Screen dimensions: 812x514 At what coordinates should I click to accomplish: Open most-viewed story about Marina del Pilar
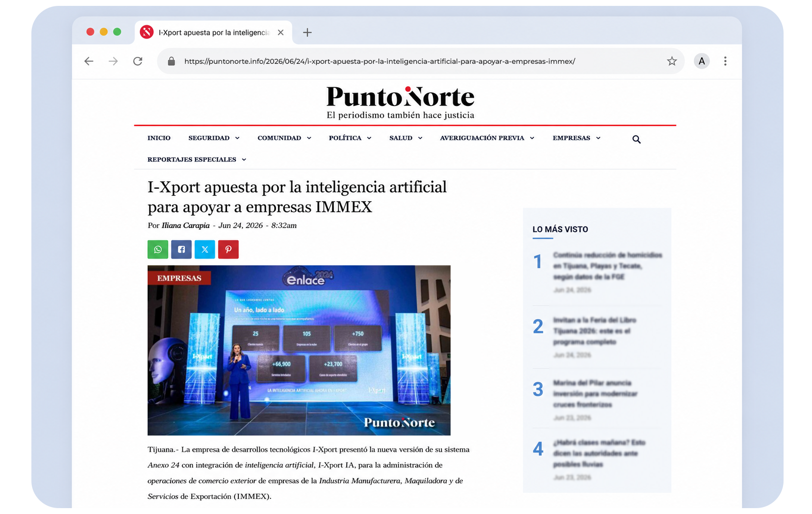(x=595, y=394)
